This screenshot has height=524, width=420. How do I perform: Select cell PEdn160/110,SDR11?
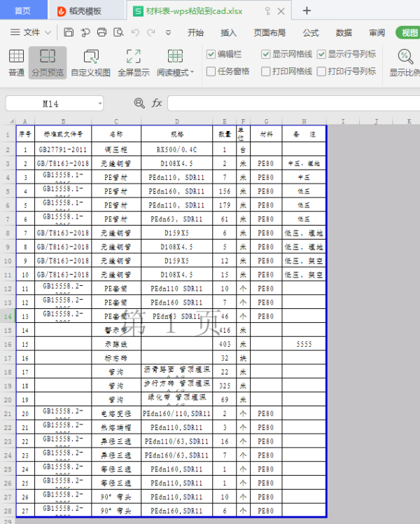[x=177, y=413]
